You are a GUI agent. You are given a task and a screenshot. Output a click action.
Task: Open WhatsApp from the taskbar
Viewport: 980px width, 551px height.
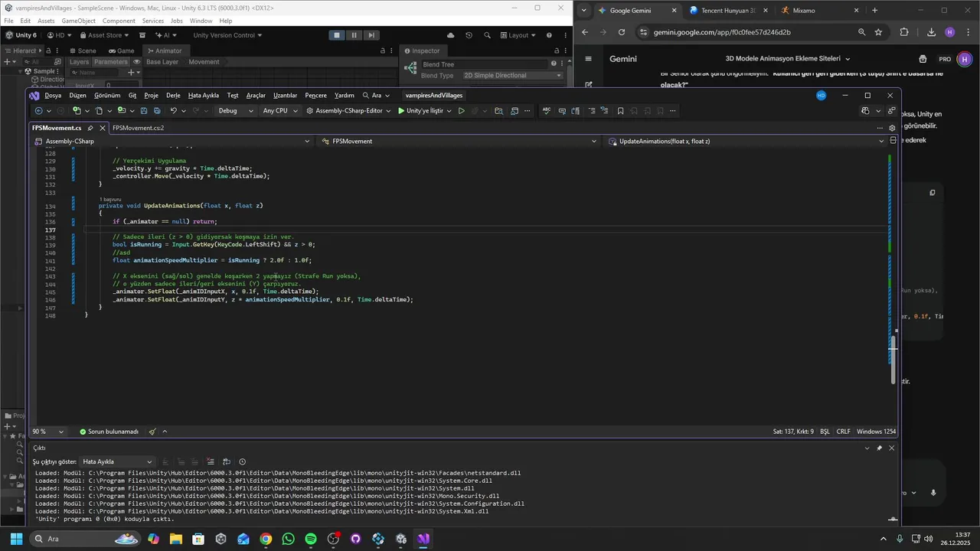click(x=288, y=539)
